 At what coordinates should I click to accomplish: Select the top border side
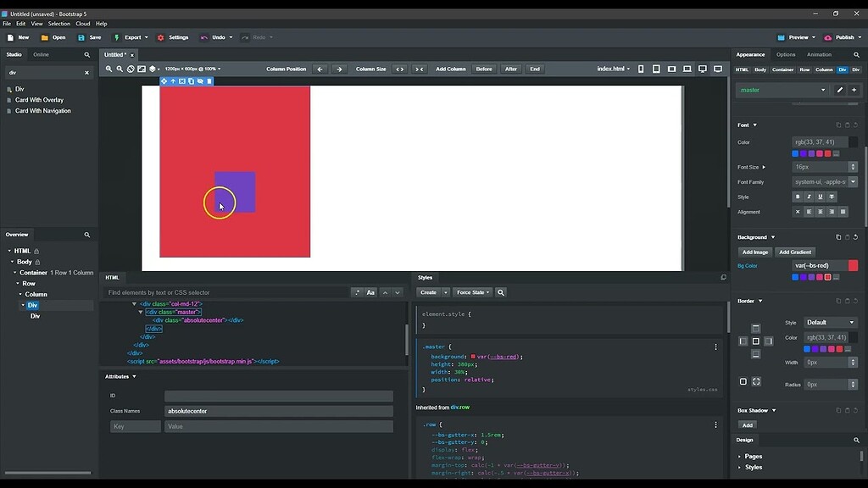(755, 329)
